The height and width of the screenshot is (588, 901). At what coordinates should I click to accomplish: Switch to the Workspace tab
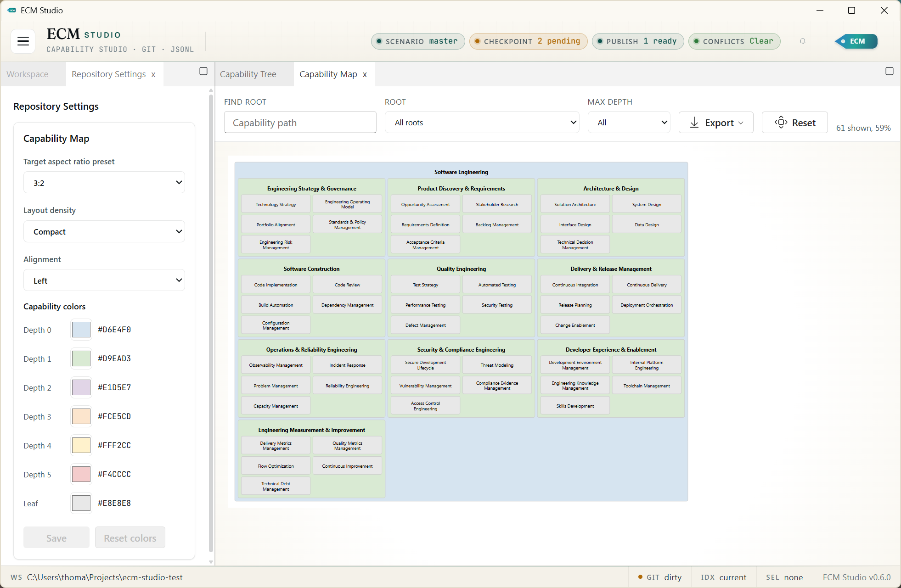(28, 74)
